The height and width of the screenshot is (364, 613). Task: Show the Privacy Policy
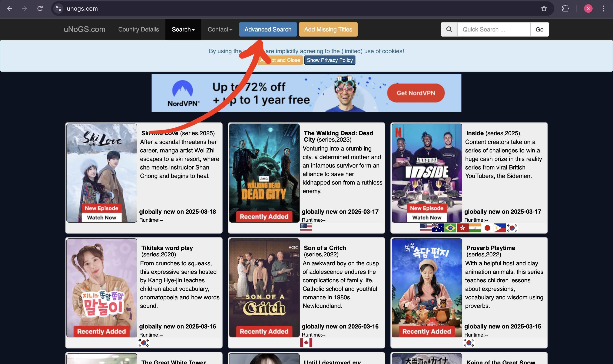(330, 60)
